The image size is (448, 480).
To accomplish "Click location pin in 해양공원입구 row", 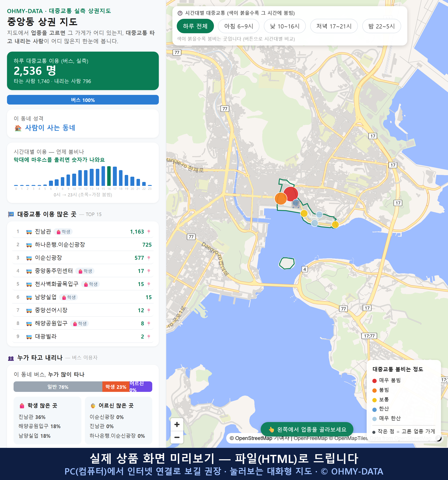I will pos(149,324).
